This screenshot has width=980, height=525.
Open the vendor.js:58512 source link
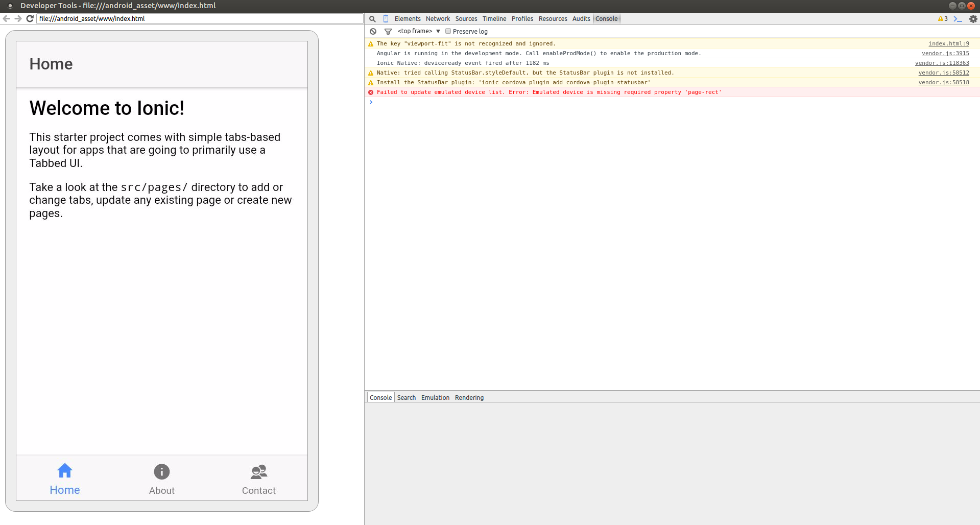944,73
